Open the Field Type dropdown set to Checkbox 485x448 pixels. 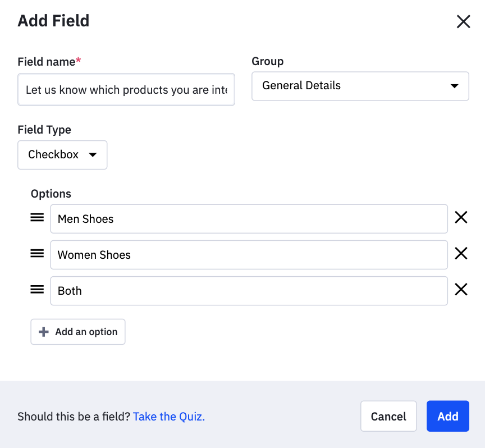[62, 154]
